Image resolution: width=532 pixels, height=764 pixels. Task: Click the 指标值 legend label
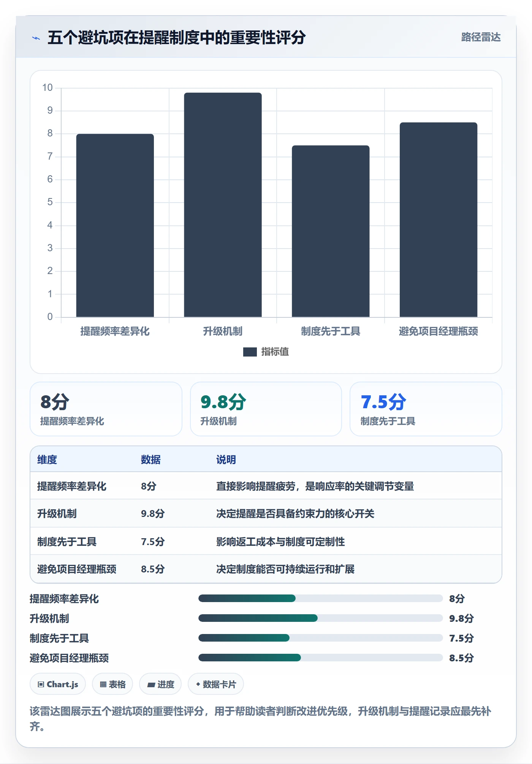pyautogui.click(x=275, y=352)
